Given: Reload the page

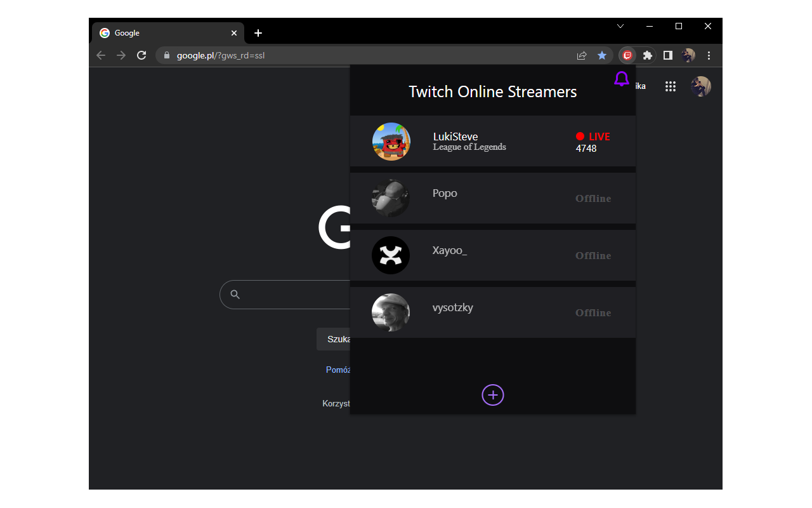Looking at the screenshot, I should click(x=141, y=55).
